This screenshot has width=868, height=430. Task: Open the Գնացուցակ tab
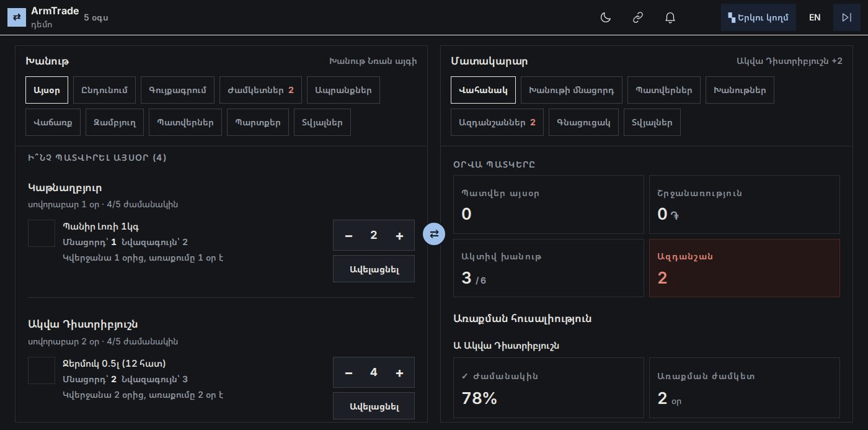[583, 122]
